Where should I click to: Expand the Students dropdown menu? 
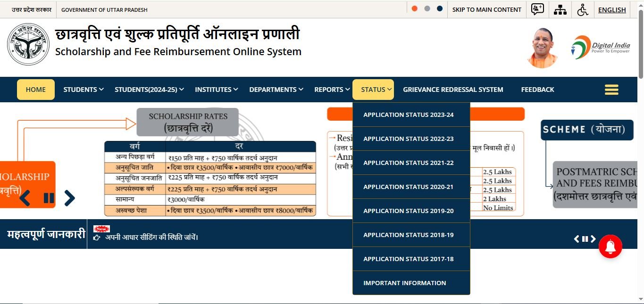(84, 90)
